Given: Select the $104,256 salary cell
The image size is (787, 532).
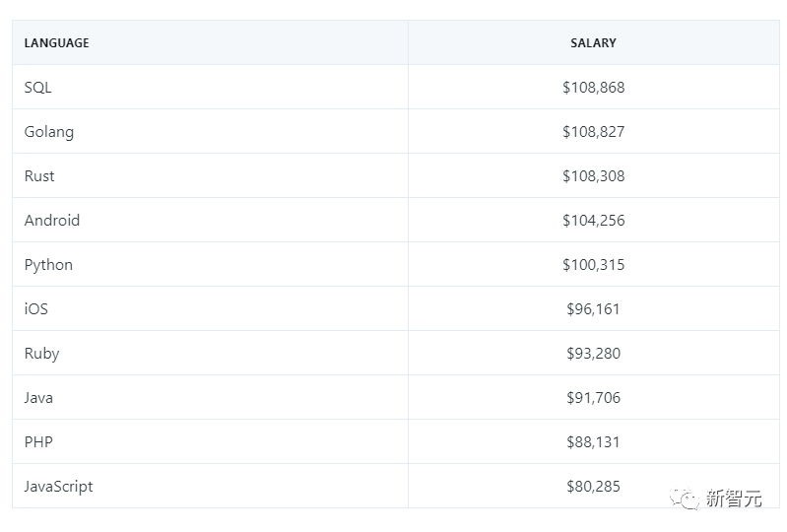Looking at the screenshot, I should coord(593,221).
